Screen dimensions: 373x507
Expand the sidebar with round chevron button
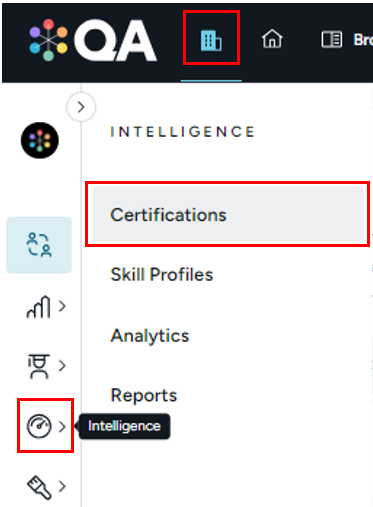click(x=81, y=107)
